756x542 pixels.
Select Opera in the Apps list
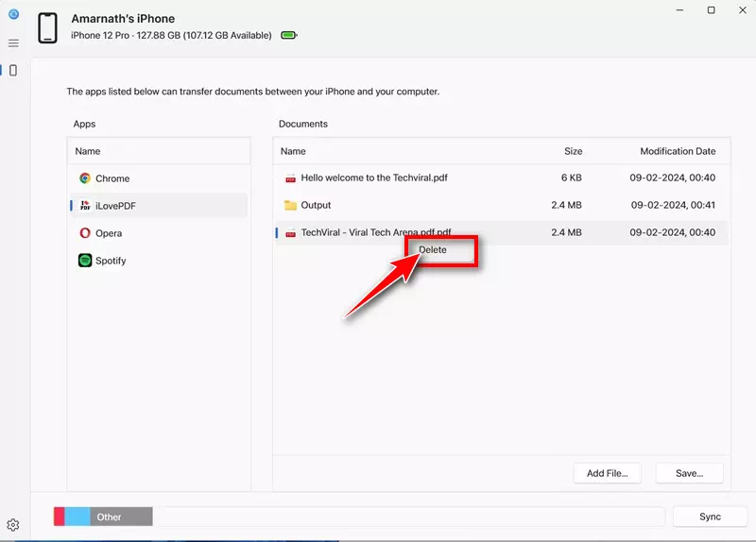pos(159,233)
